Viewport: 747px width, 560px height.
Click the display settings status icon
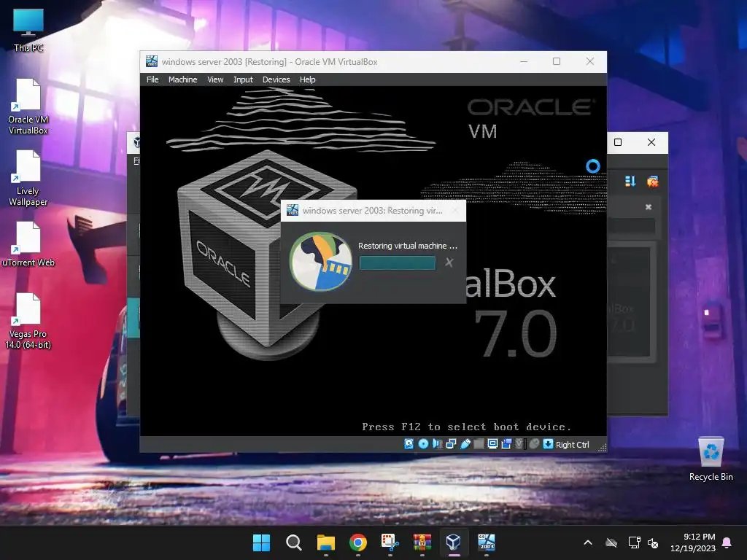(x=492, y=444)
